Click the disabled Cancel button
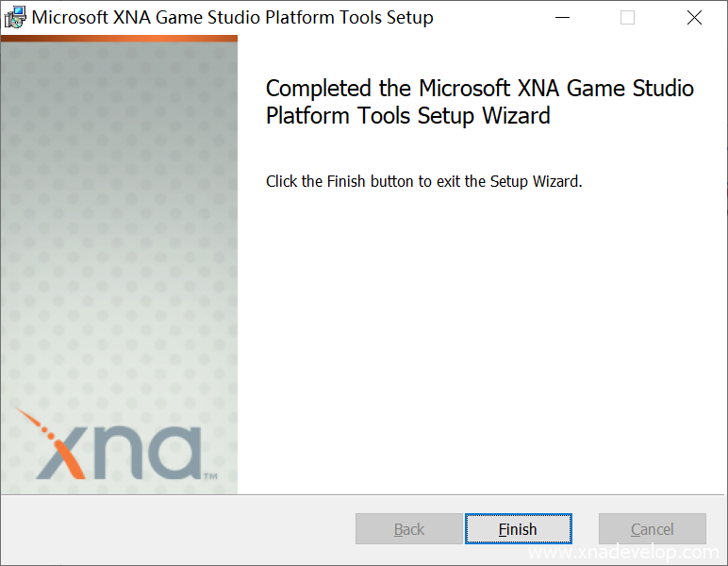Image resolution: width=728 pixels, height=566 pixels. 652,529
